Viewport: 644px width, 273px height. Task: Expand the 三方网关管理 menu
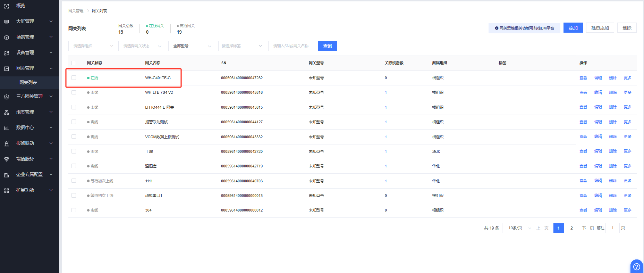point(29,97)
